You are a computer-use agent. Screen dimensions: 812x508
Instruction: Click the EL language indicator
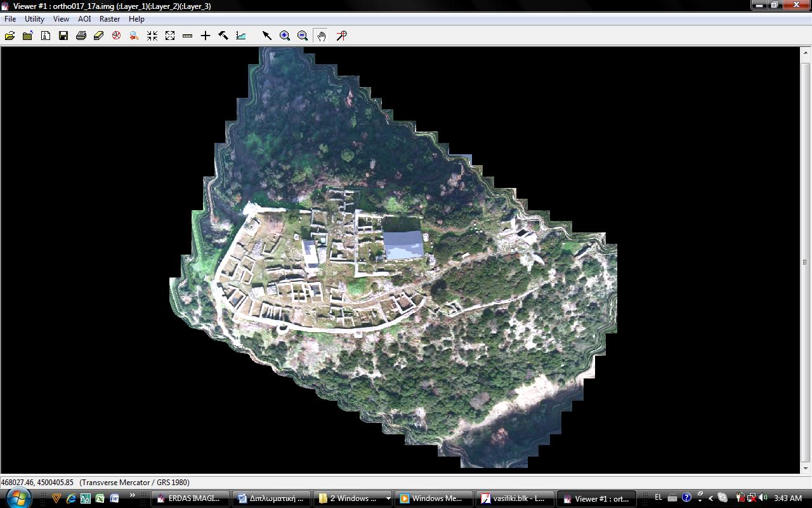click(658, 498)
